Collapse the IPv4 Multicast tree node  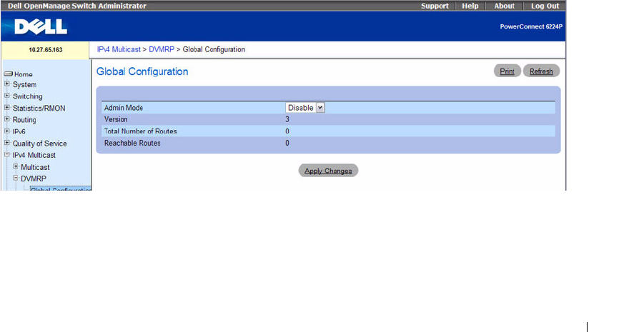[7, 155]
